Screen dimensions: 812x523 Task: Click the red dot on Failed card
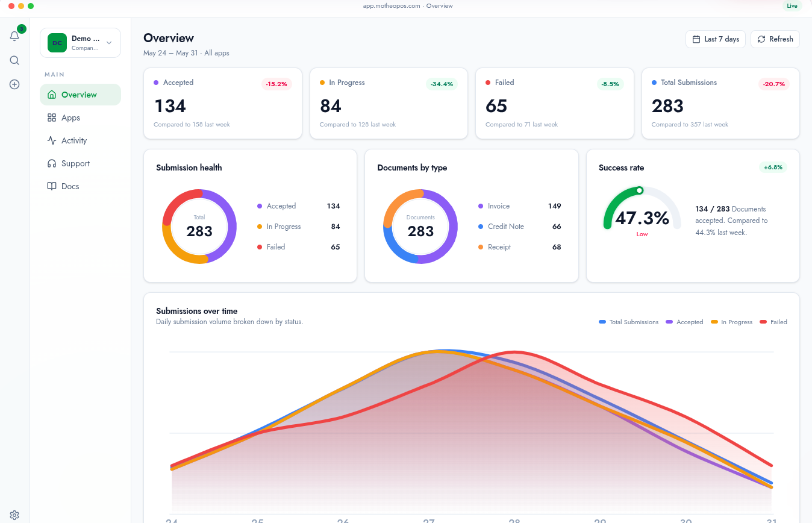pos(488,83)
